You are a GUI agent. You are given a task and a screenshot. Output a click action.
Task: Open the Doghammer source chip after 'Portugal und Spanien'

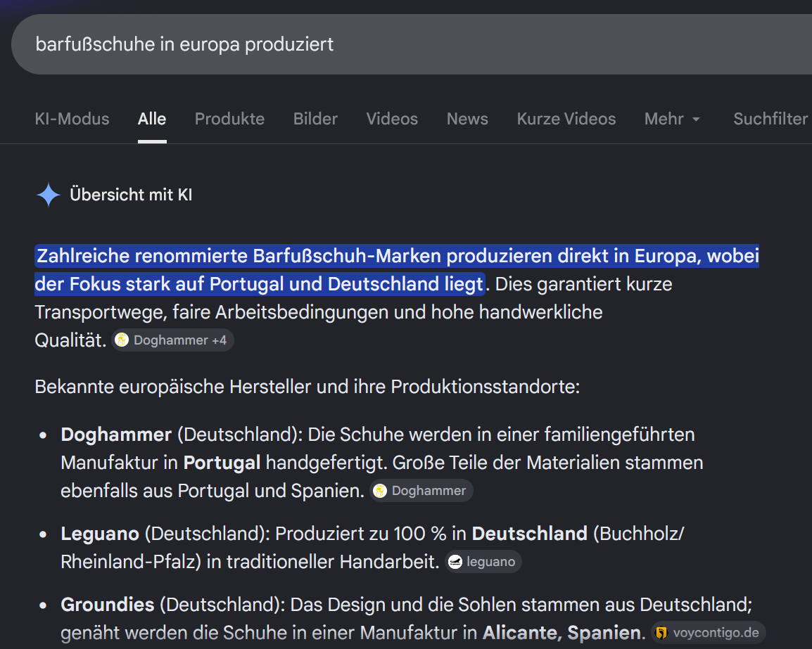tap(421, 491)
